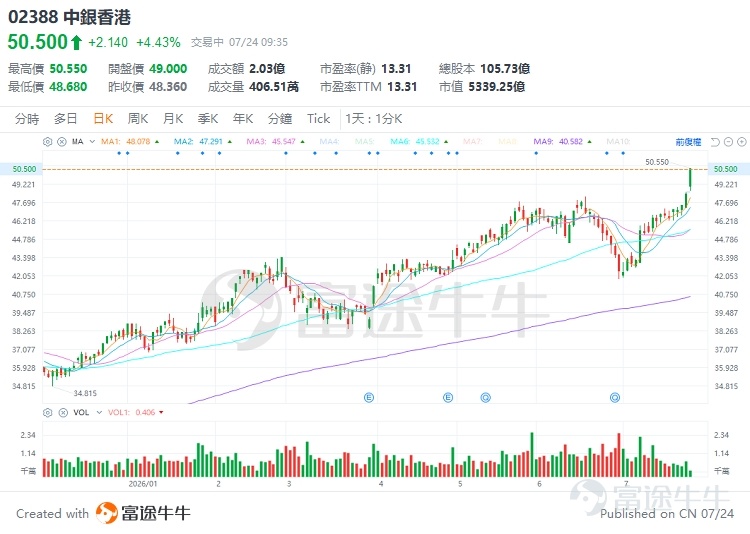Image resolution: width=750 pixels, height=534 pixels.
Task: Select the 日K daily chart tab
Action: (103, 119)
